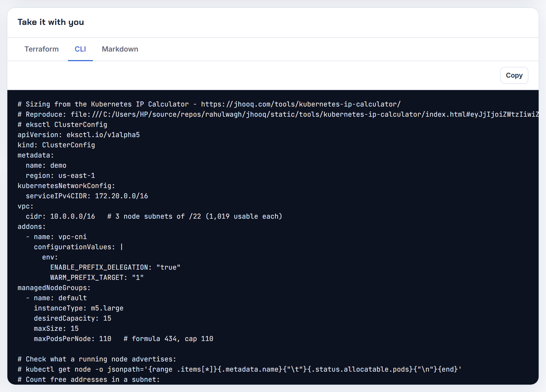Click the 'region: us-east-1' line
The height and width of the screenshot is (392, 546).
tap(60, 176)
